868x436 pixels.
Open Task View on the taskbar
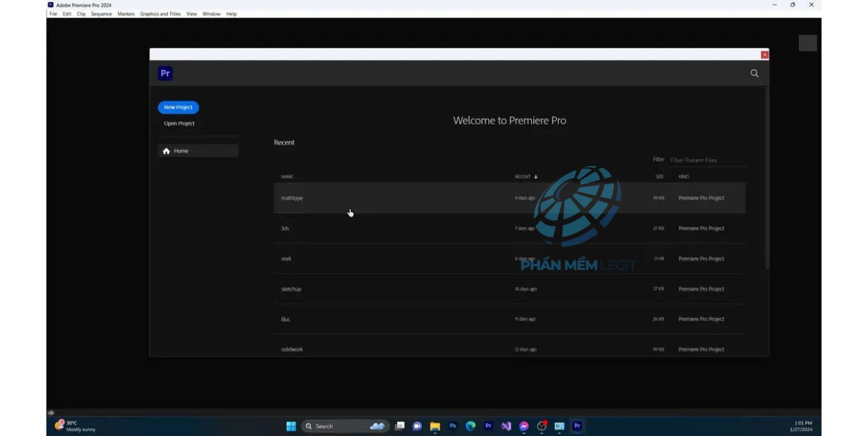(400, 426)
